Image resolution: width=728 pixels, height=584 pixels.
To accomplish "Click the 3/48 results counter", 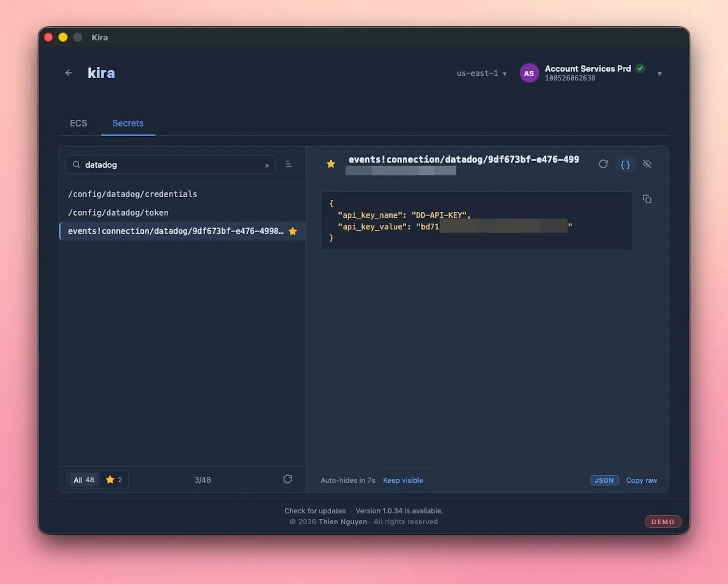I will [203, 480].
